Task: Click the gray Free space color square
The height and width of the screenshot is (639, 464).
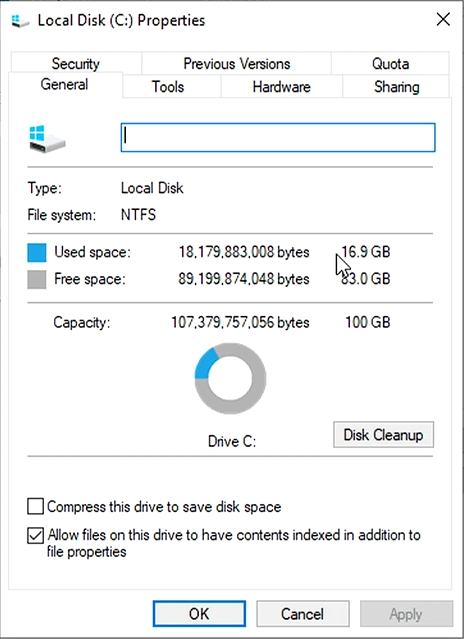Action: [x=37, y=280]
